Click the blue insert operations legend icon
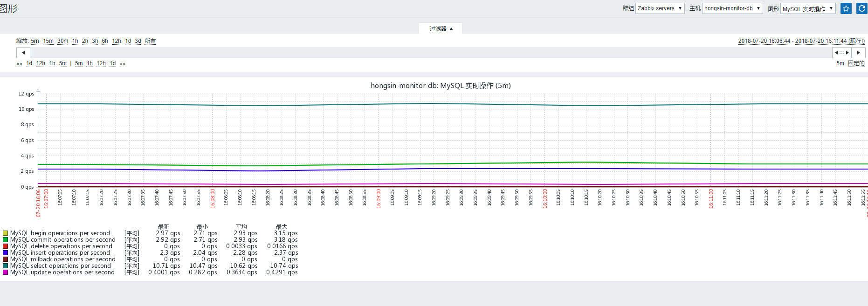 [x=6, y=253]
